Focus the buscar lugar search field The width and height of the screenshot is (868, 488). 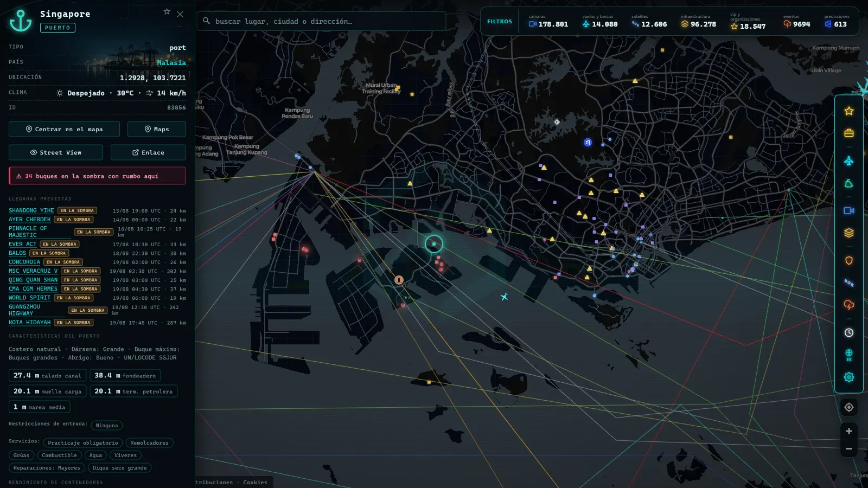[x=321, y=21]
